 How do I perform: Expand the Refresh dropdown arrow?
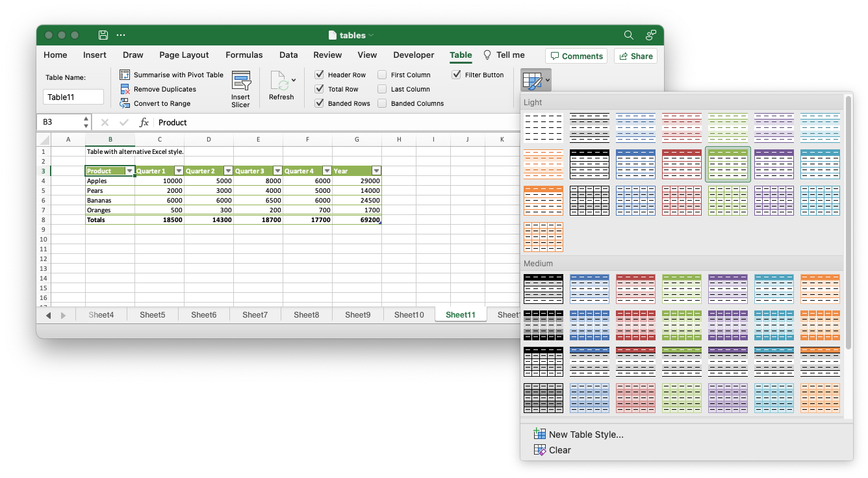[294, 81]
